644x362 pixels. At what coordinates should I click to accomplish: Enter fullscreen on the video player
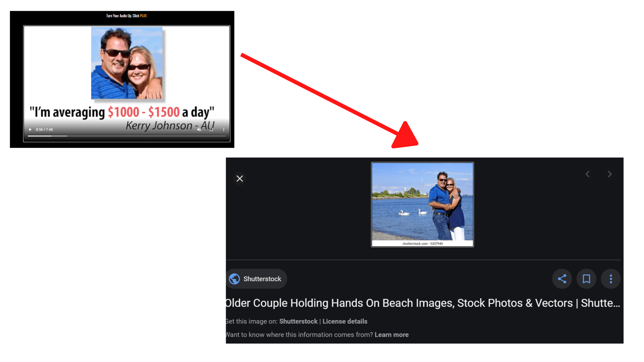(211, 129)
